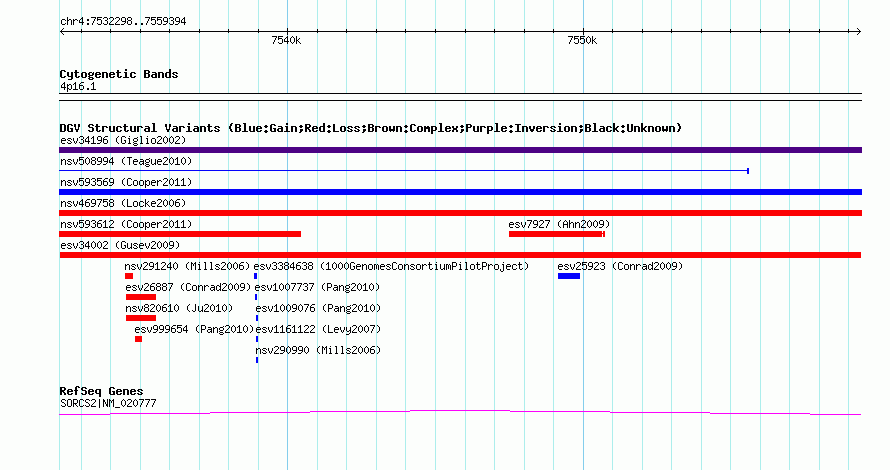
Task: Select the thick blue nsv593569 gain bar
Action: tap(460, 192)
